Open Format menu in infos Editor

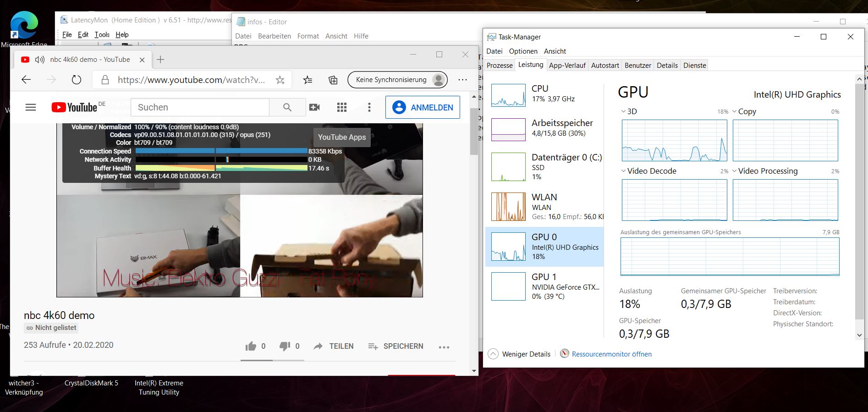pos(308,36)
